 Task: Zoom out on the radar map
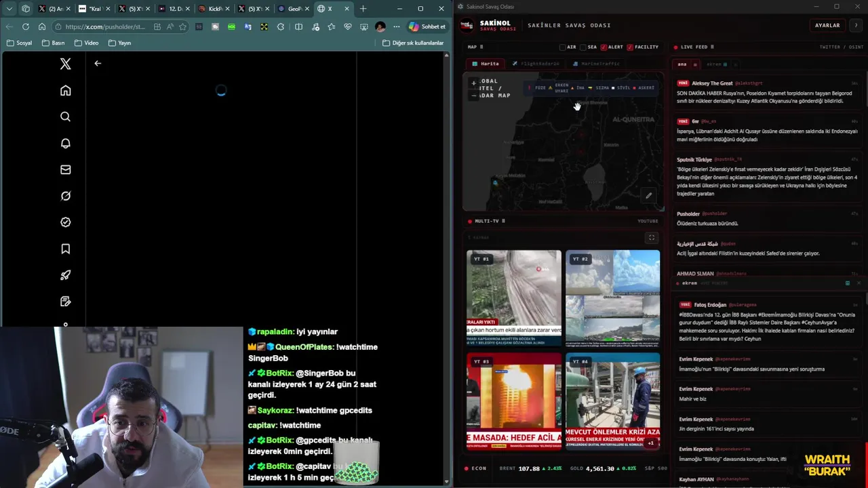point(473,95)
